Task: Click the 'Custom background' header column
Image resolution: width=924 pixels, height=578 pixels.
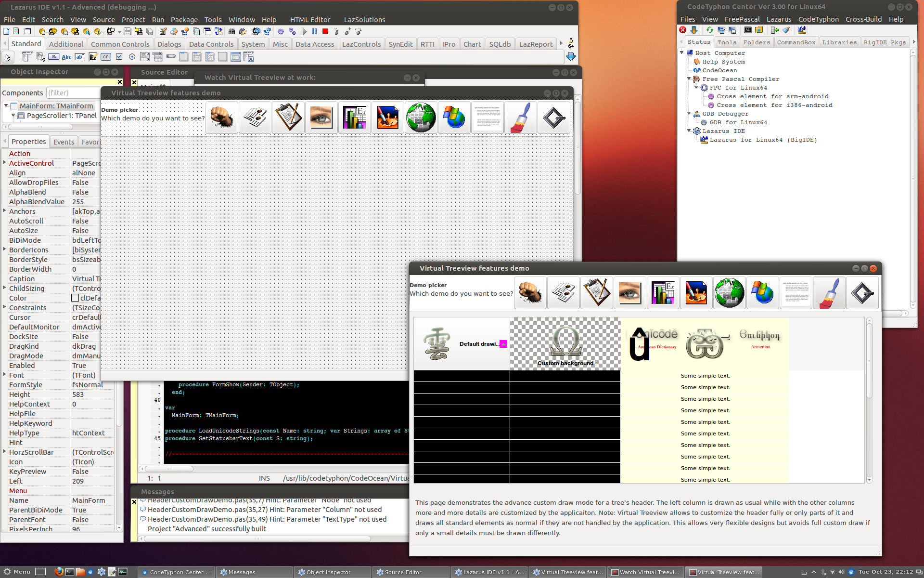Action: (x=565, y=343)
